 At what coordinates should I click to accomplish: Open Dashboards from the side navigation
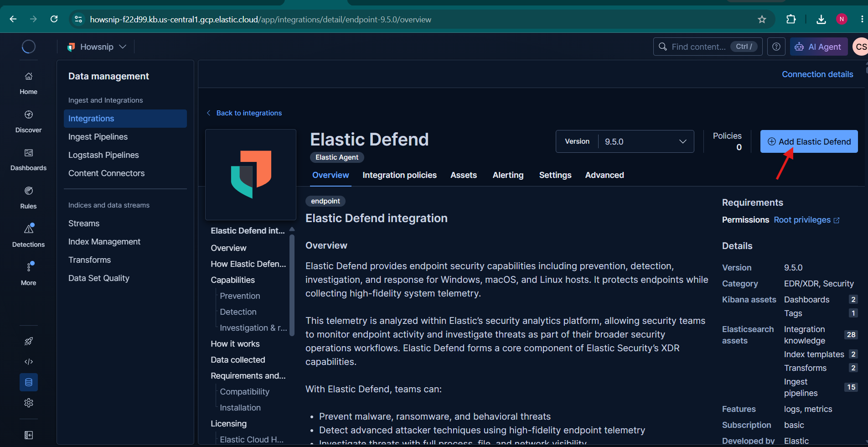pos(28,160)
